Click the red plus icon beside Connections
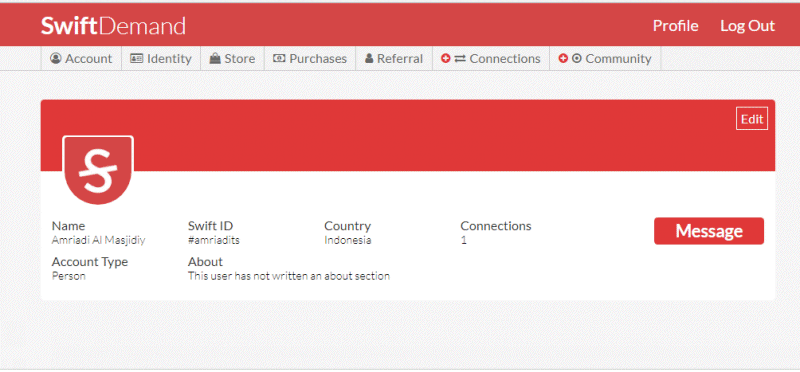Image resolution: width=800 pixels, height=372 pixels. [446, 59]
